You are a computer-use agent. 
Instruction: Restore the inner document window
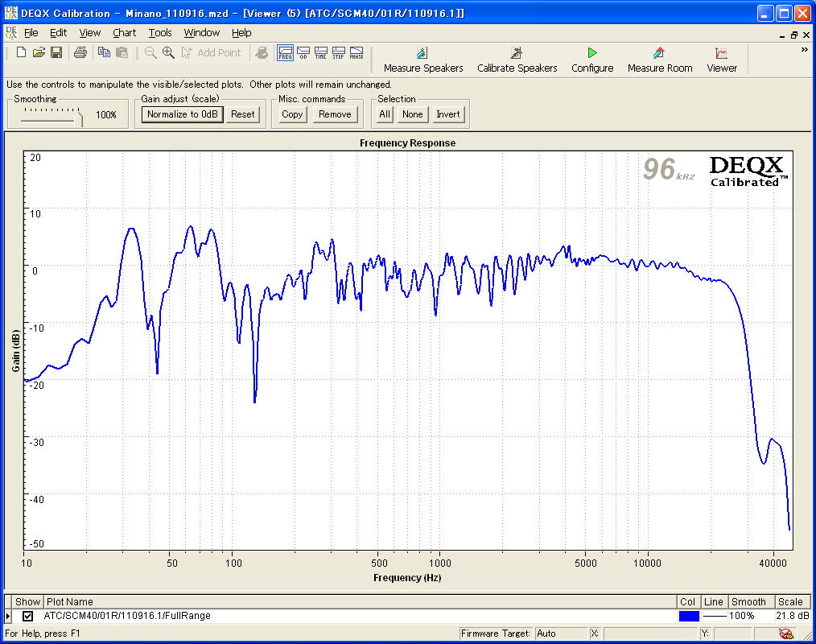tap(793, 35)
